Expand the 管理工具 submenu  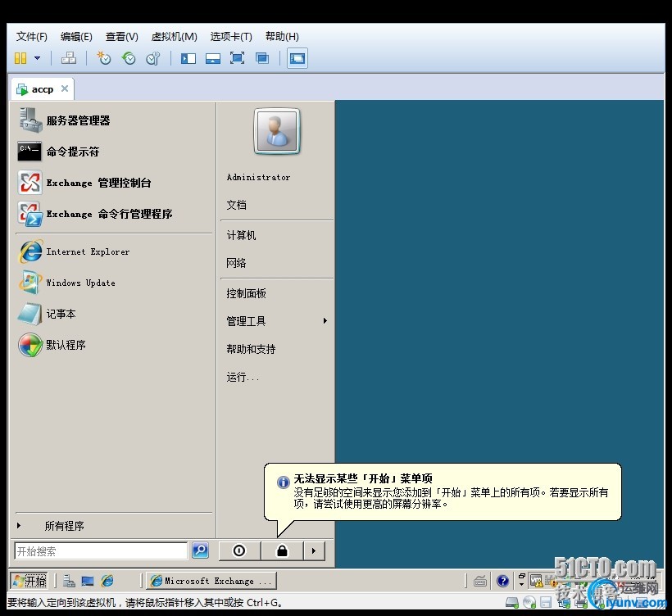pyautogui.click(x=276, y=321)
